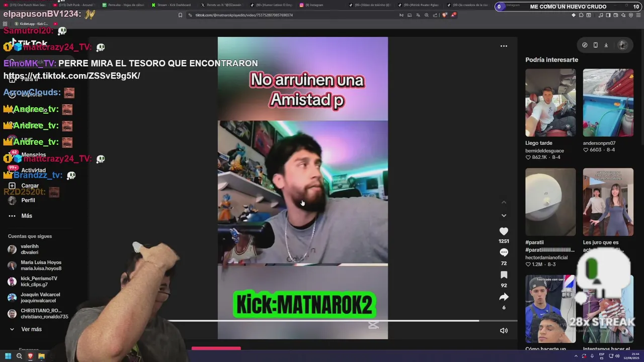The height and width of the screenshot is (362, 644).
Task: Open the Más menu in TikTok sidebar
Action: coord(20,216)
